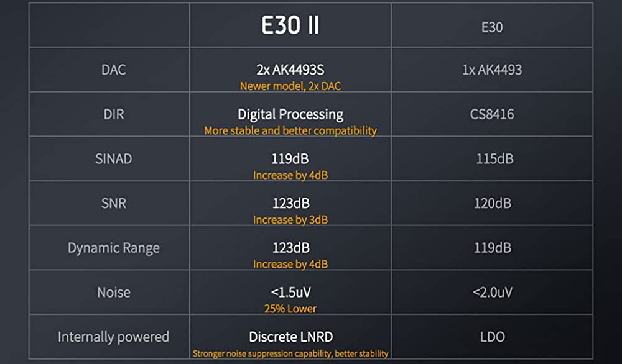Click the SINAD row label
622x364 pixels.
pyautogui.click(x=113, y=159)
